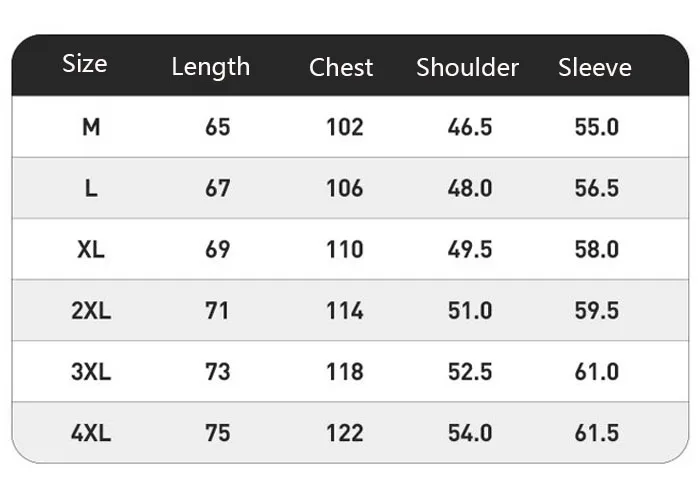The image size is (700, 500).
Task: Click the Size column header
Action: coord(84,64)
